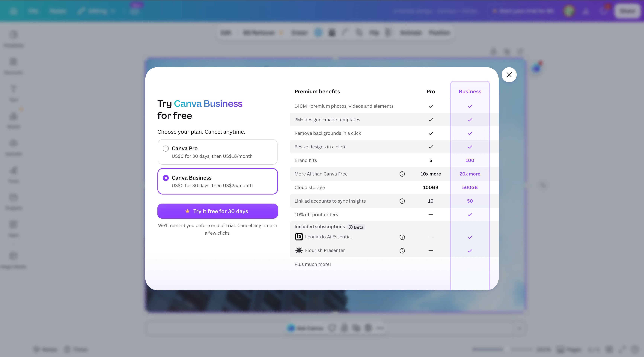Click the Beta info badge
644x357 pixels.
tap(356, 227)
